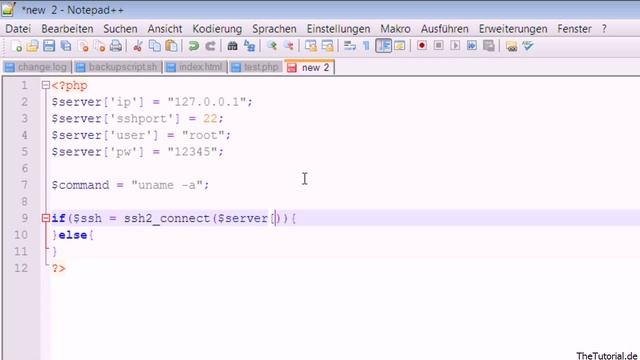
Task: Click the "uname -a" command string
Action: 167,185
